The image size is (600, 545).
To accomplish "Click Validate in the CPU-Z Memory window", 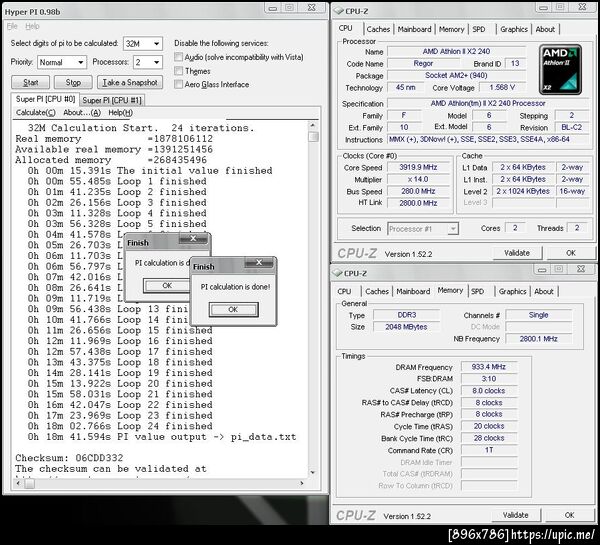I will [515, 515].
